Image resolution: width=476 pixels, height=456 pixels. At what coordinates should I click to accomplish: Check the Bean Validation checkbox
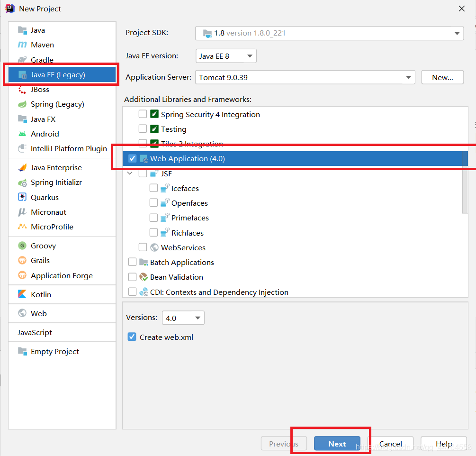coord(132,277)
